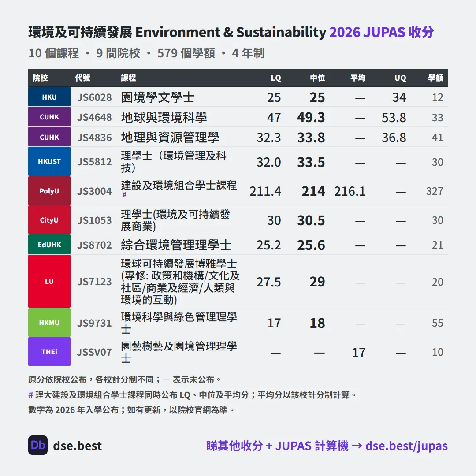
Task: Select the HKU institution badge
Action: point(49,97)
